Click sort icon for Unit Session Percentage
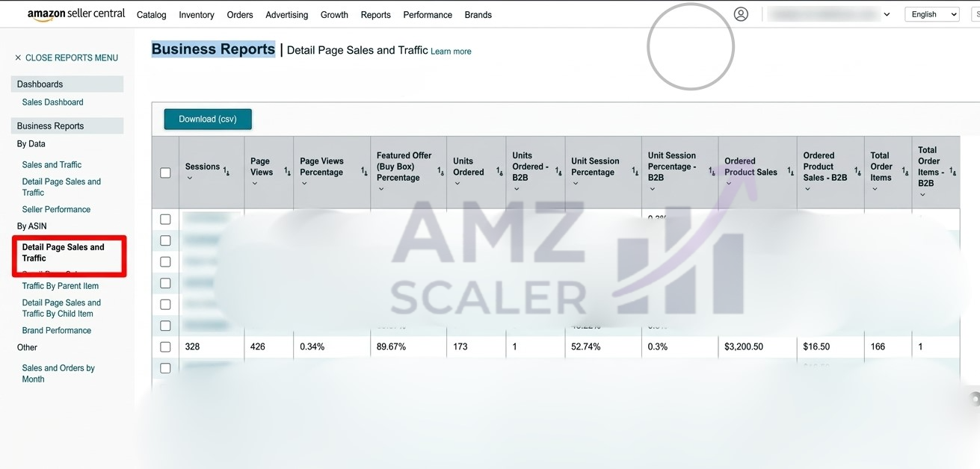Viewport: 980px width, 469px height. tap(635, 172)
